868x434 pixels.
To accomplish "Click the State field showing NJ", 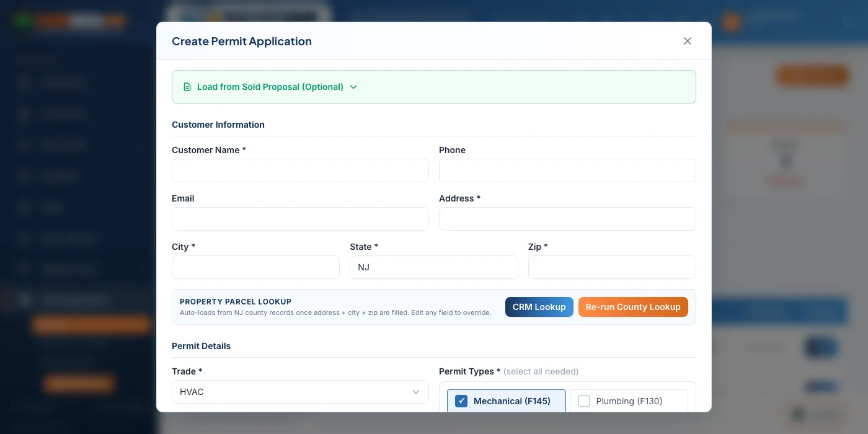I will 434,267.
